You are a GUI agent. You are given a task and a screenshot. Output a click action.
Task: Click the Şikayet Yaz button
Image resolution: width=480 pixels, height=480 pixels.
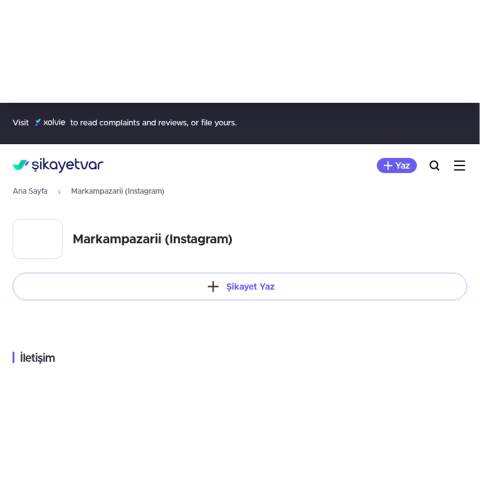(240, 286)
